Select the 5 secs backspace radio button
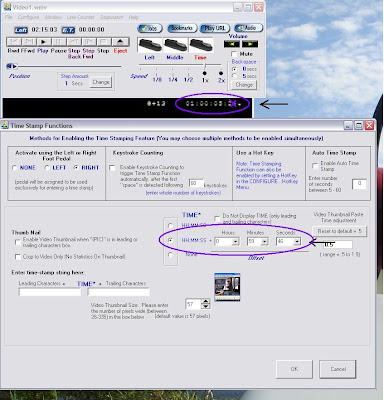The height and width of the screenshot is (400, 384). [235, 76]
